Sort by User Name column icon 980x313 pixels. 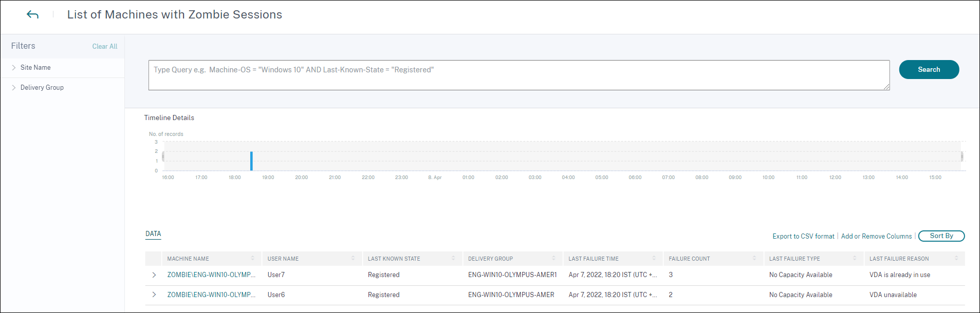353,258
